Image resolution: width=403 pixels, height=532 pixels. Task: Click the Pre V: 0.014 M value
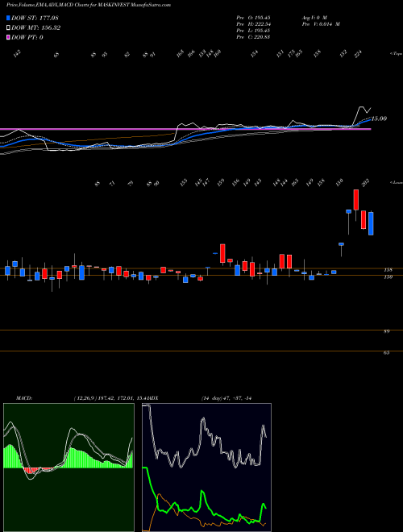[x=321, y=24]
